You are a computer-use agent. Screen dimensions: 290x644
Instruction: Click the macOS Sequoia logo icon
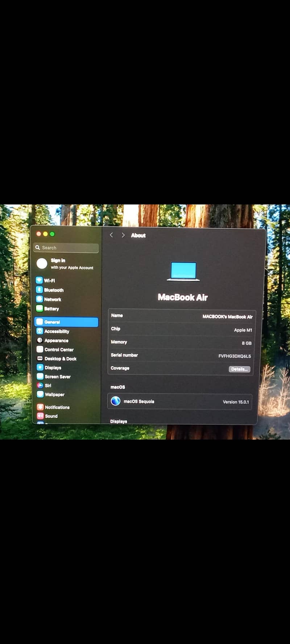point(116,401)
